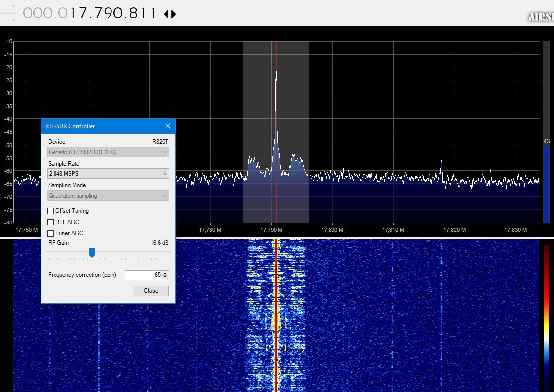This screenshot has height=392, width=554.
Task: Click the 17,800 M axis label
Action: coord(332,230)
